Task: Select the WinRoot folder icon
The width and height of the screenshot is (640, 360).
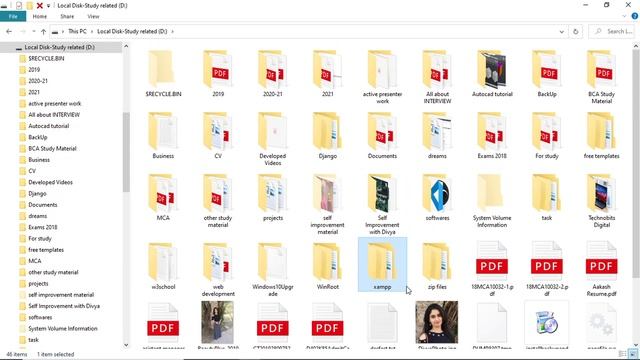Action: (x=327, y=262)
